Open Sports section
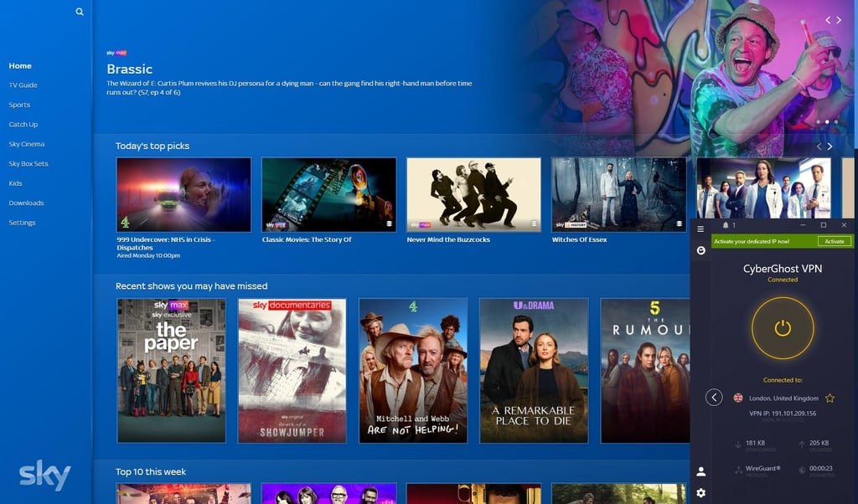The height and width of the screenshot is (504, 858). [x=19, y=105]
